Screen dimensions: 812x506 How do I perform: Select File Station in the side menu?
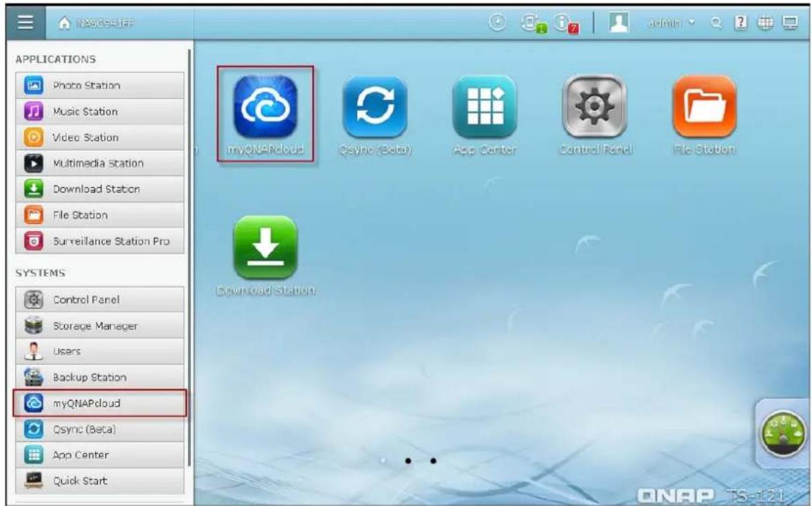100,215
